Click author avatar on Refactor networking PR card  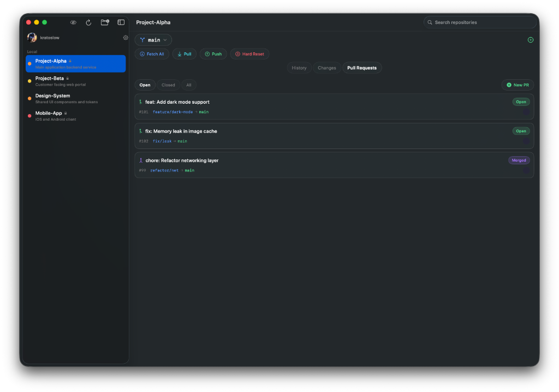point(526,170)
